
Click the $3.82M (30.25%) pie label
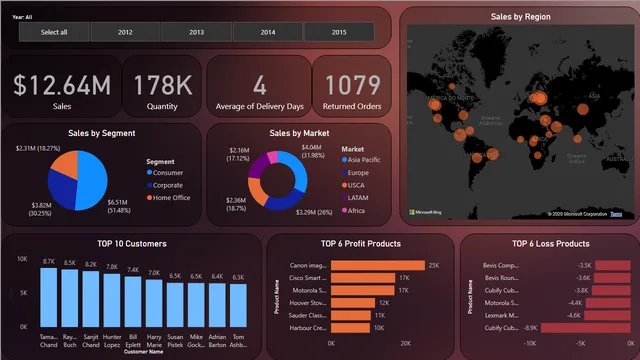click(40, 209)
